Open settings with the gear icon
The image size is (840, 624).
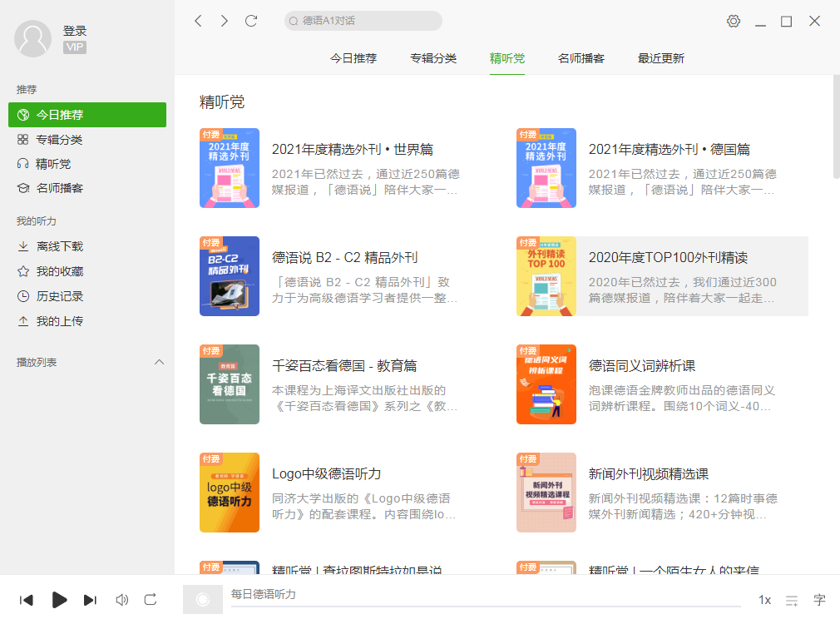tap(733, 20)
